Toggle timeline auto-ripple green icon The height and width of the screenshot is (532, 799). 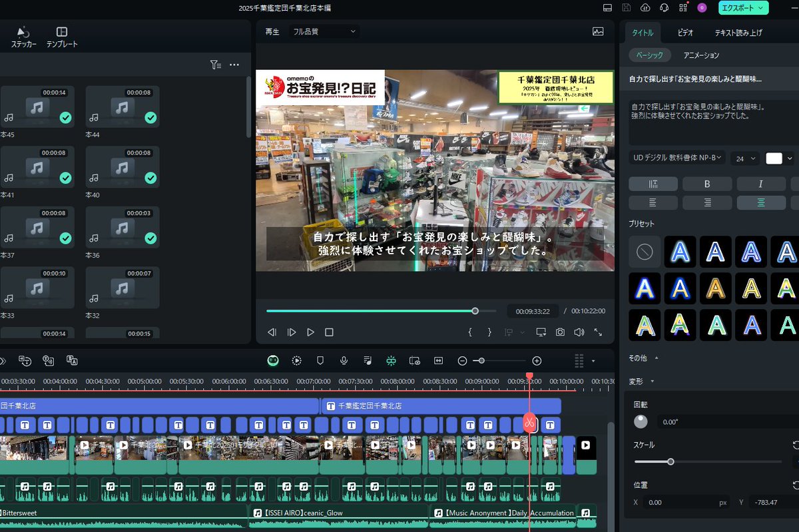[x=391, y=360]
